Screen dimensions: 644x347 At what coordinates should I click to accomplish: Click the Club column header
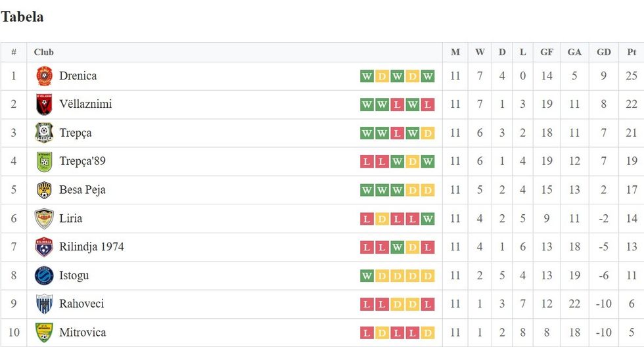click(x=44, y=53)
